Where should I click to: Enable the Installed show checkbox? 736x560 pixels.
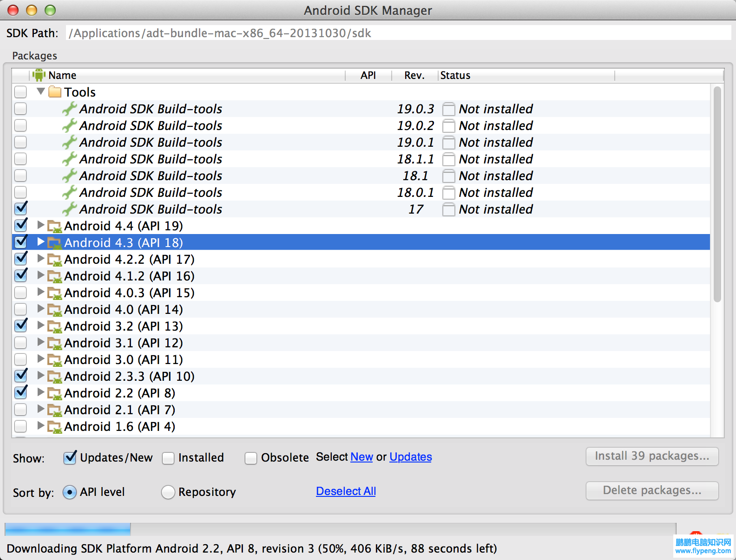click(x=168, y=458)
